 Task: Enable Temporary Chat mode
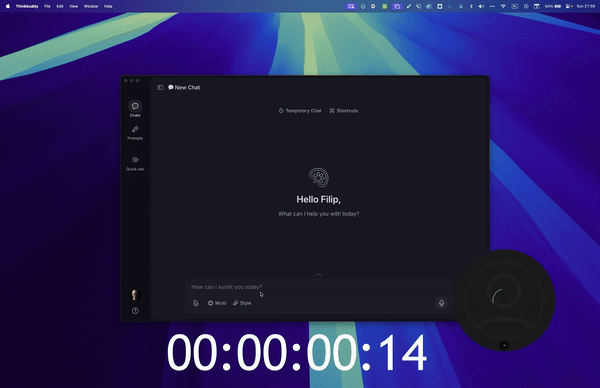[300, 111]
